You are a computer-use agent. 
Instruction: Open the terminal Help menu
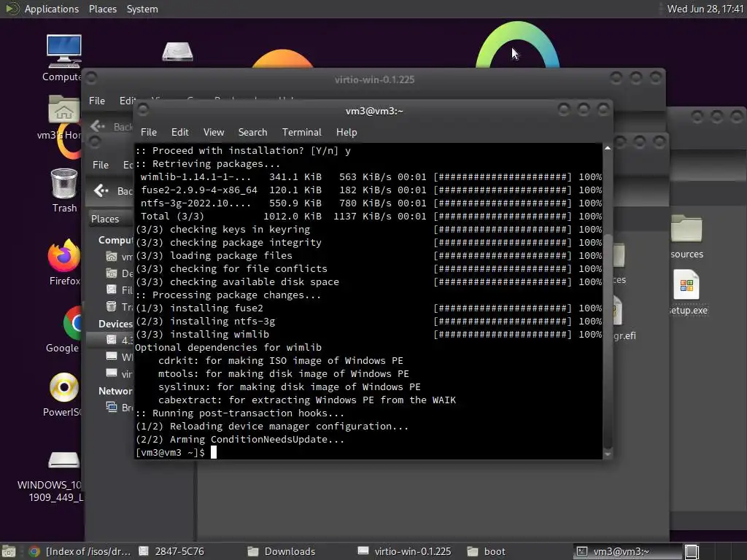(x=347, y=132)
